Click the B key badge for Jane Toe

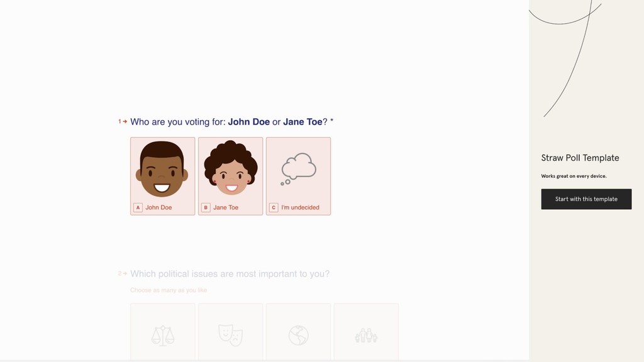(206, 207)
